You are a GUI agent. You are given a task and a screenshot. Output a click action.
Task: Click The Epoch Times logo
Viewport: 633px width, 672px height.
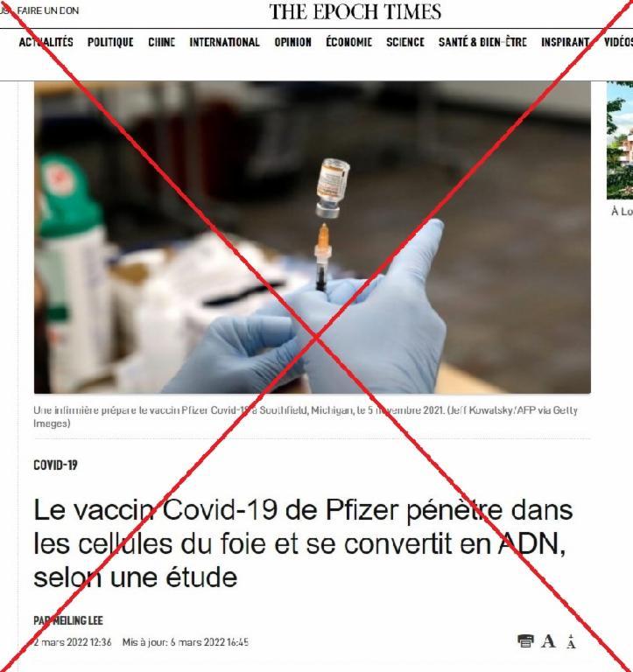(x=355, y=11)
